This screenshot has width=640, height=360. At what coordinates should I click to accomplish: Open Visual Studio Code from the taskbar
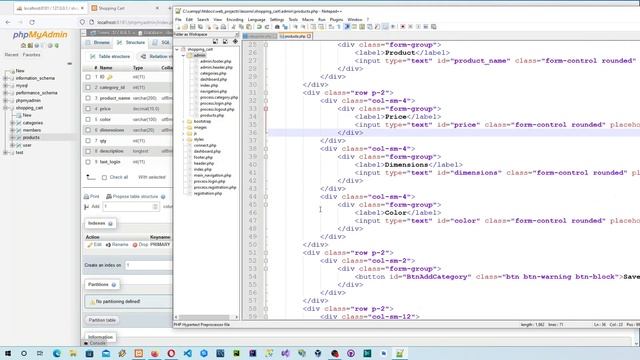click(187, 353)
